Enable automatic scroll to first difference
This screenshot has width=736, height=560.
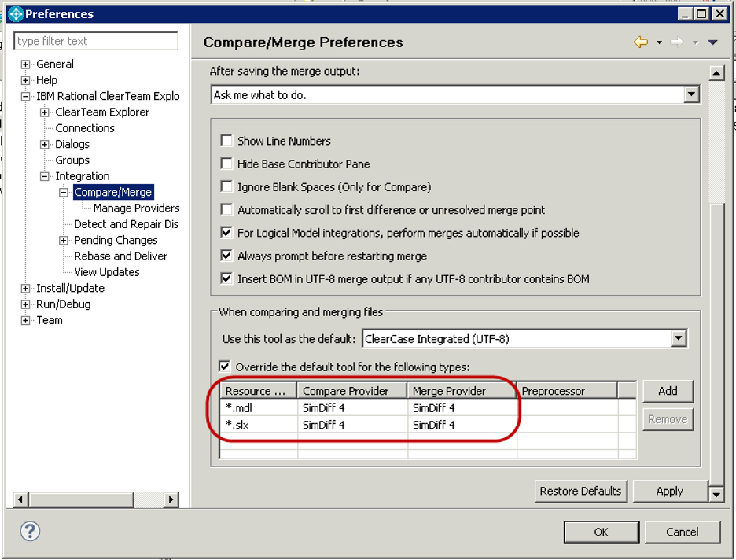226,210
